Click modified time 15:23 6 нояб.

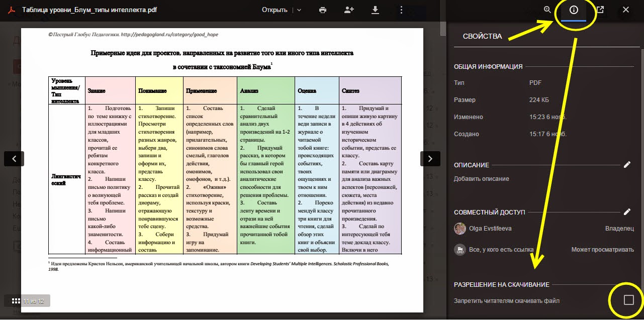point(548,117)
